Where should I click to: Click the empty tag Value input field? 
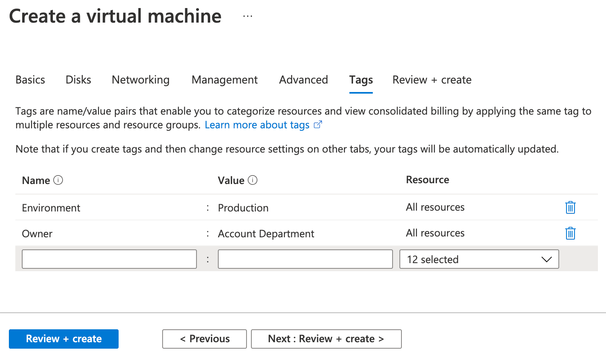point(305,259)
